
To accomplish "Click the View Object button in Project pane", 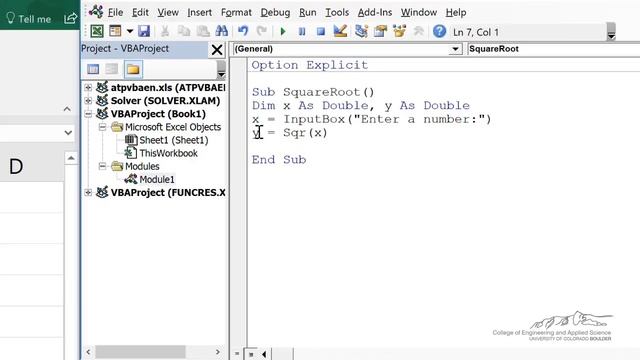I will 111,69.
